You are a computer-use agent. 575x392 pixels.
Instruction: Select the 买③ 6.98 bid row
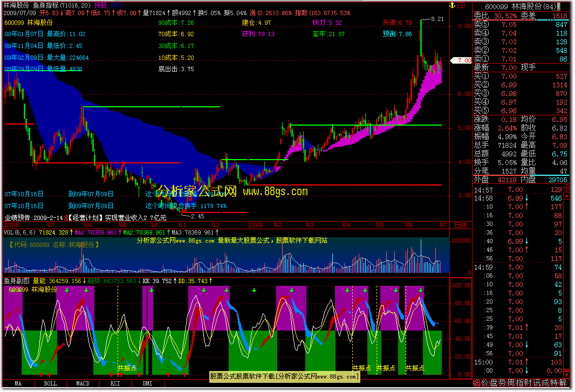[x=521, y=93]
